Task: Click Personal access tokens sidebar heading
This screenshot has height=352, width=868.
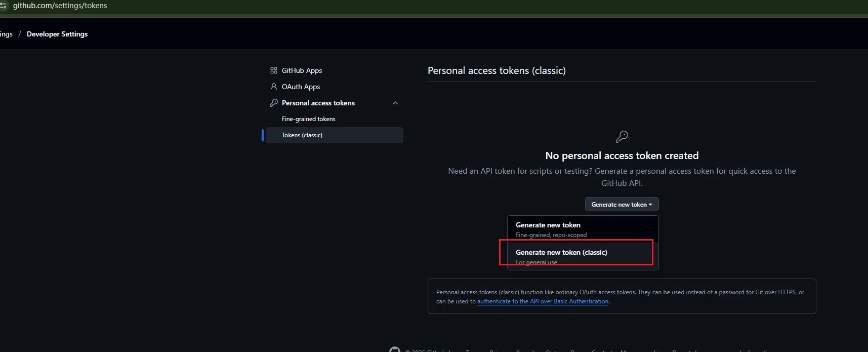Action: click(318, 103)
